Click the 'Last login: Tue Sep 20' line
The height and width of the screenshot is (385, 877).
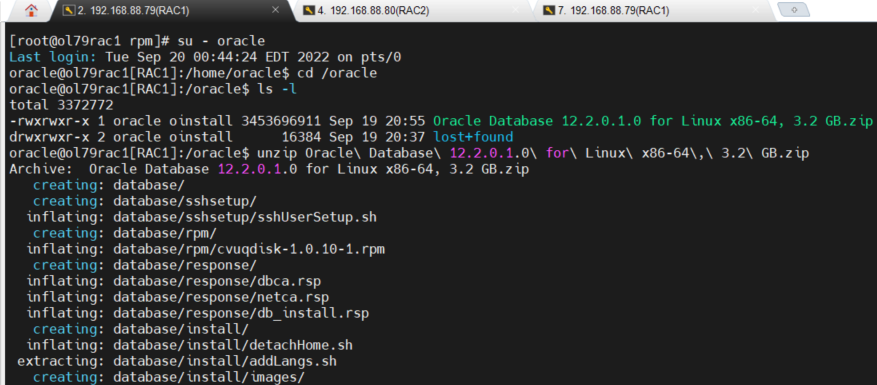(205, 57)
